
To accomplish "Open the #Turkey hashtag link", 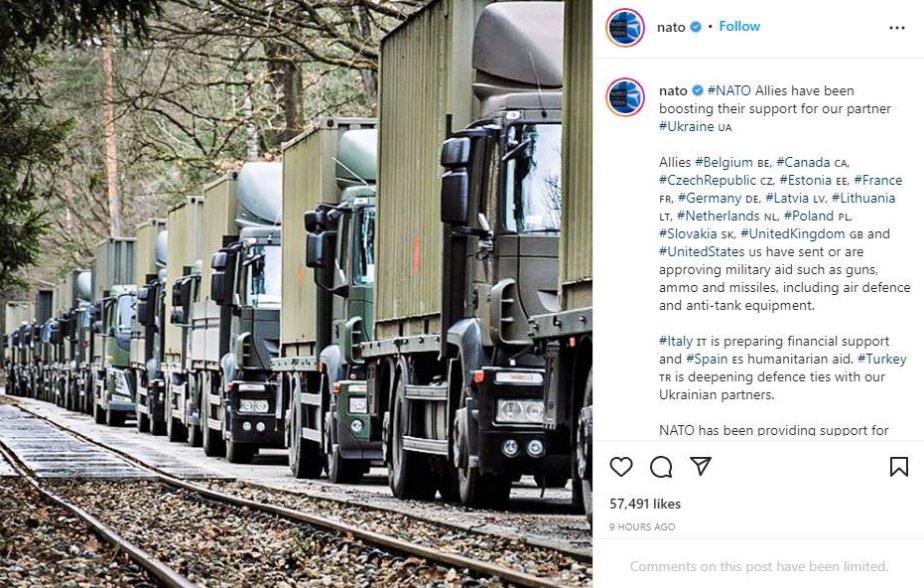I will point(881,359).
